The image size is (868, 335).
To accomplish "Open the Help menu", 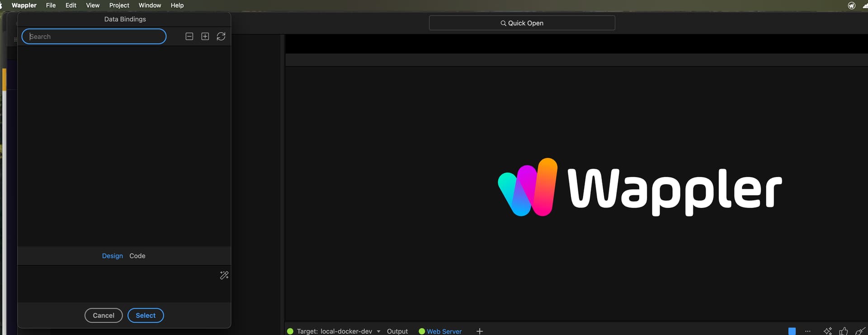I will pos(177,5).
